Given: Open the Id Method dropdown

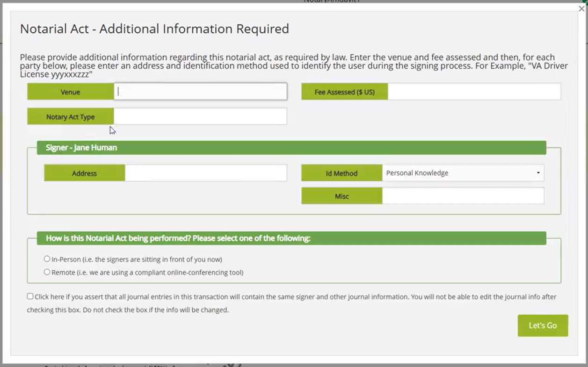Looking at the screenshot, I should pyautogui.click(x=463, y=173).
